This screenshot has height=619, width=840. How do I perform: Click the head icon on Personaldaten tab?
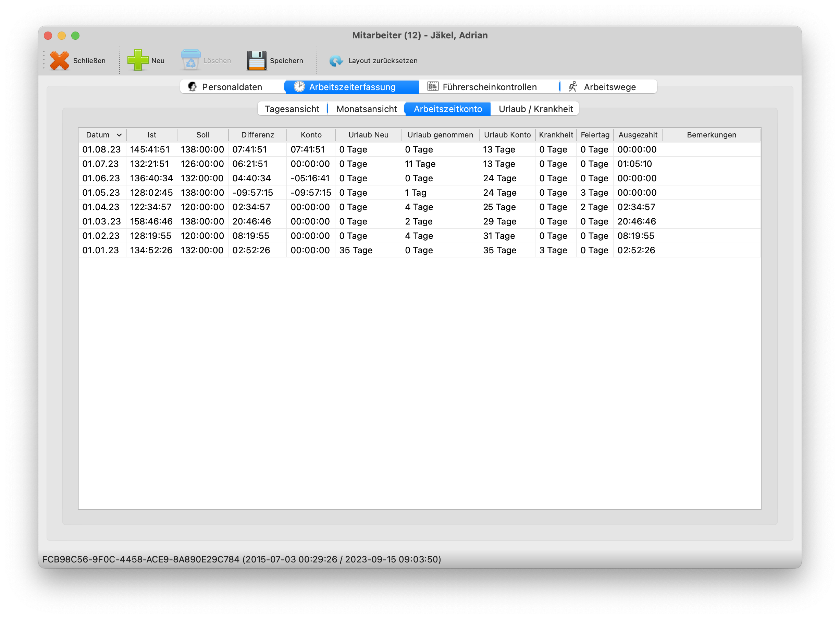tap(192, 87)
